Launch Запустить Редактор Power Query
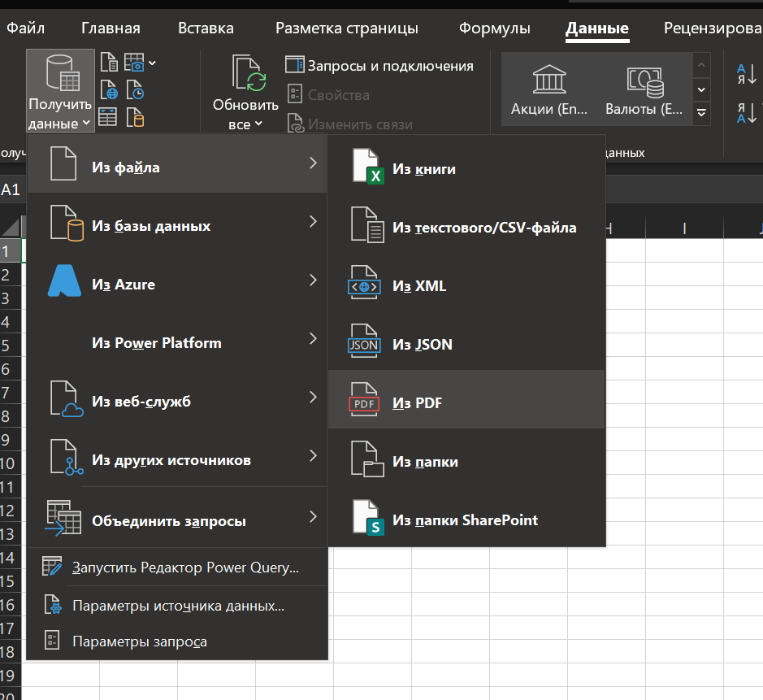 pos(177,567)
